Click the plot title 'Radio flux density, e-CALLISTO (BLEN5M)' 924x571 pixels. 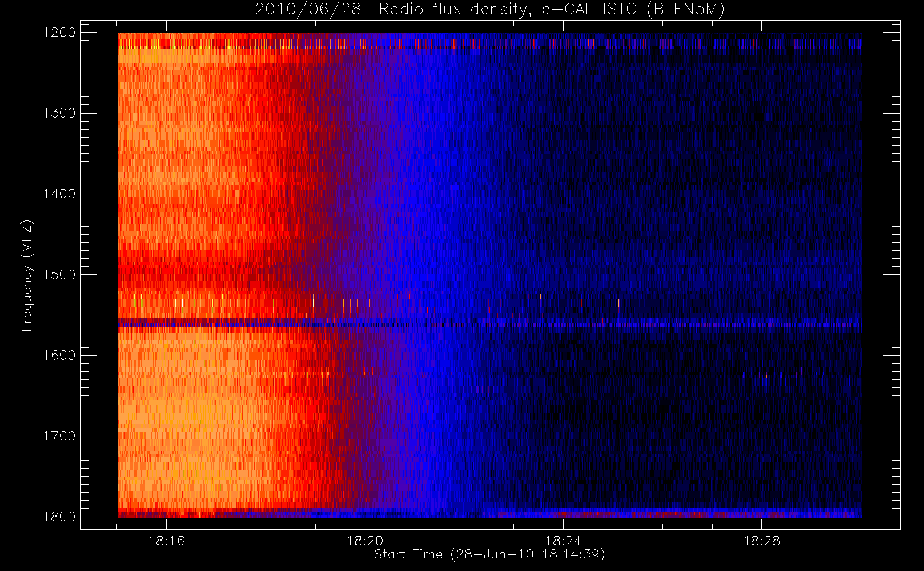click(x=552, y=10)
